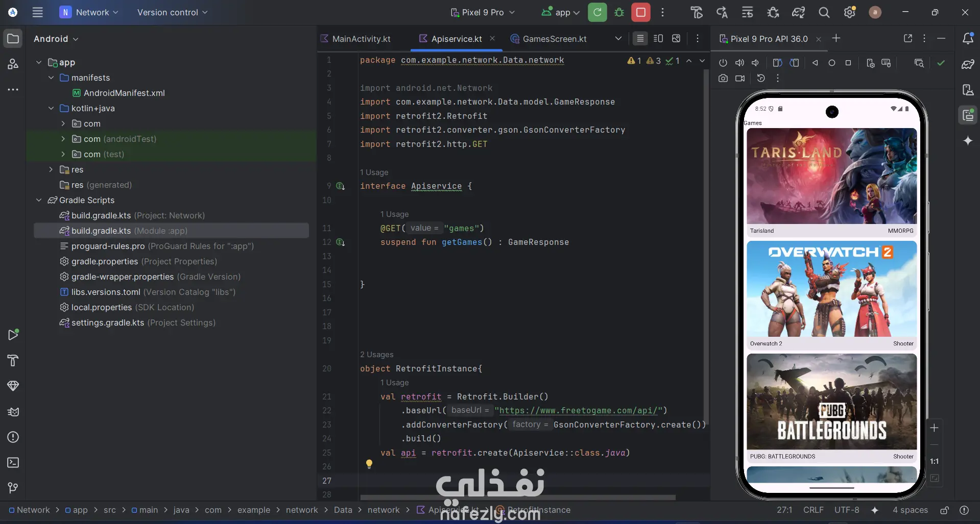
Task: Open the main hamburger menu
Action: (37, 12)
